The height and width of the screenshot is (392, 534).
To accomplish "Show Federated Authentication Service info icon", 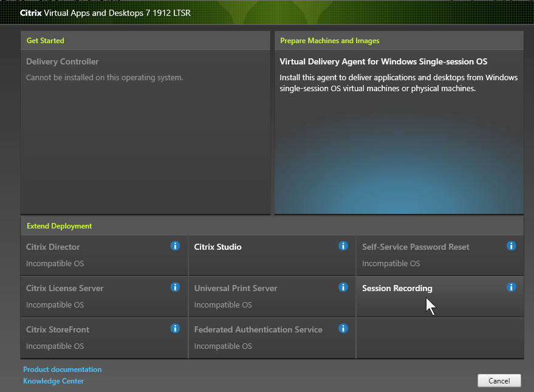I will point(343,329).
